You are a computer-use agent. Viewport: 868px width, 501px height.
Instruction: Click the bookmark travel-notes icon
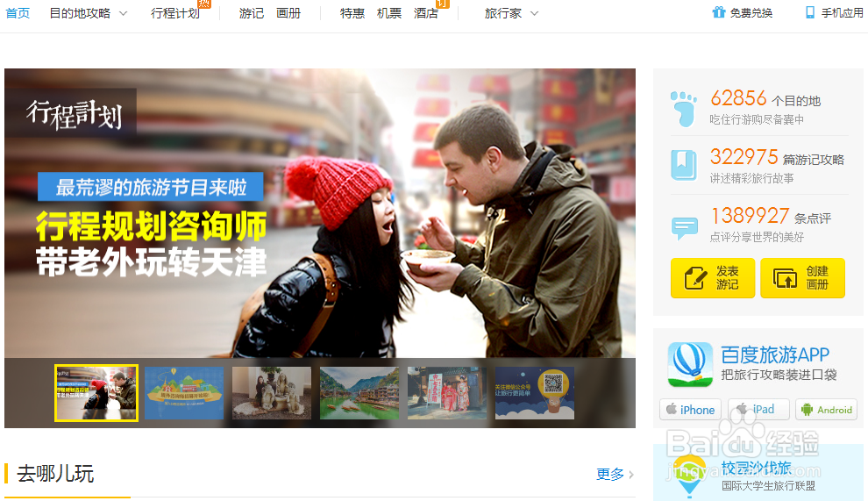pyautogui.click(x=684, y=165)
